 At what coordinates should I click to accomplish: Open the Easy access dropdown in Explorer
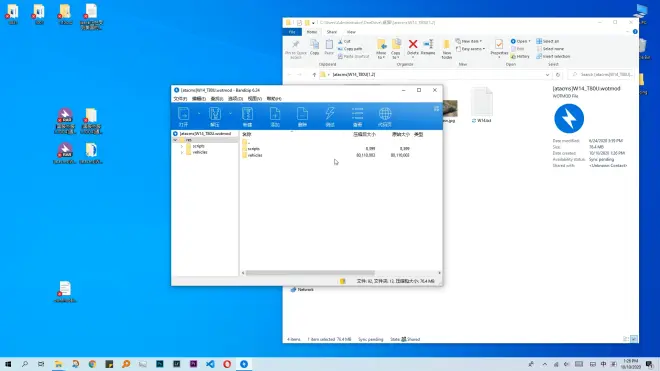[470, 49]
